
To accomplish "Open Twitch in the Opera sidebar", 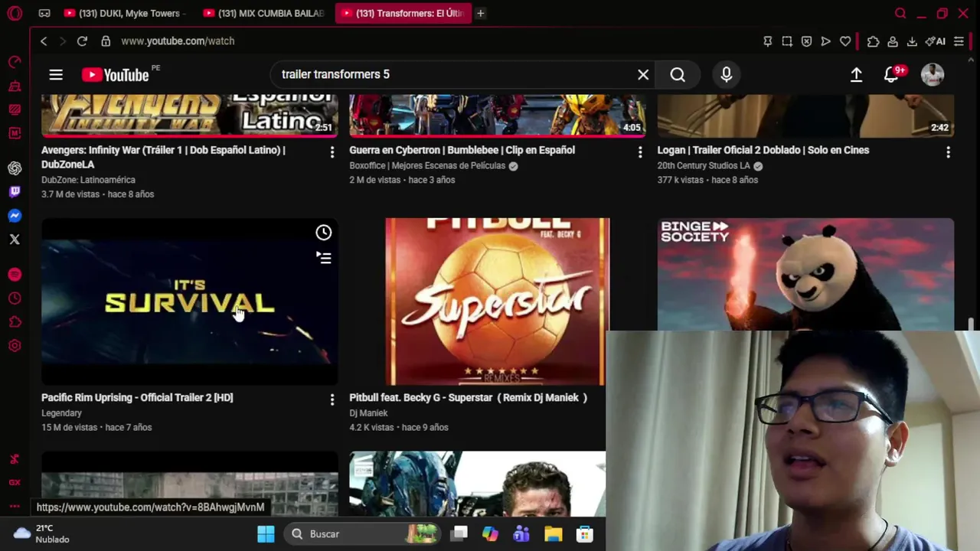I will [15, 191].
